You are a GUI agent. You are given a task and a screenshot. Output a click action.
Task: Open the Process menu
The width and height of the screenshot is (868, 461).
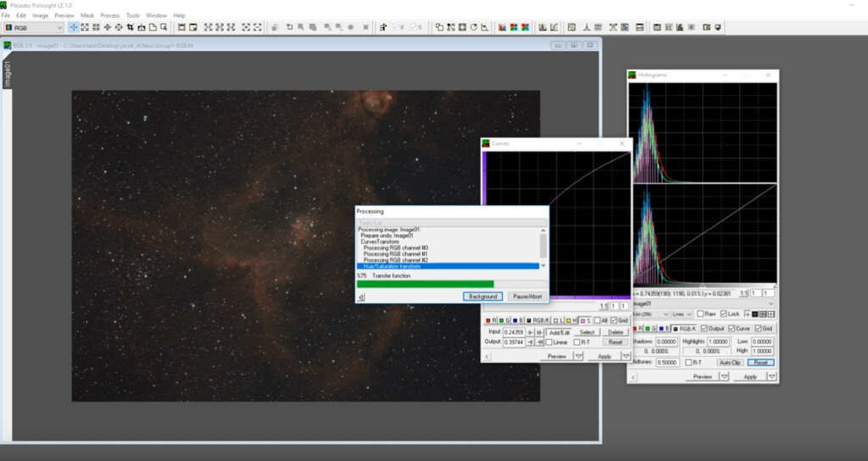click(x=109, y=15)
